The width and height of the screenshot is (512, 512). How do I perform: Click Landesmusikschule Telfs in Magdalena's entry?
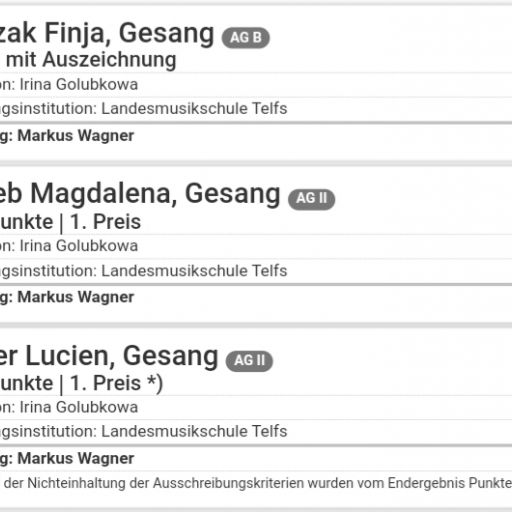(194, 271)
